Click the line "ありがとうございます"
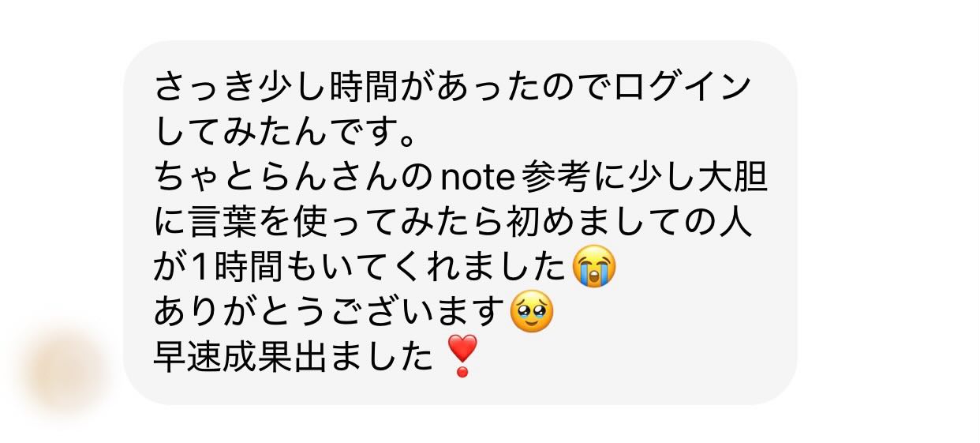 click(330, 313)
